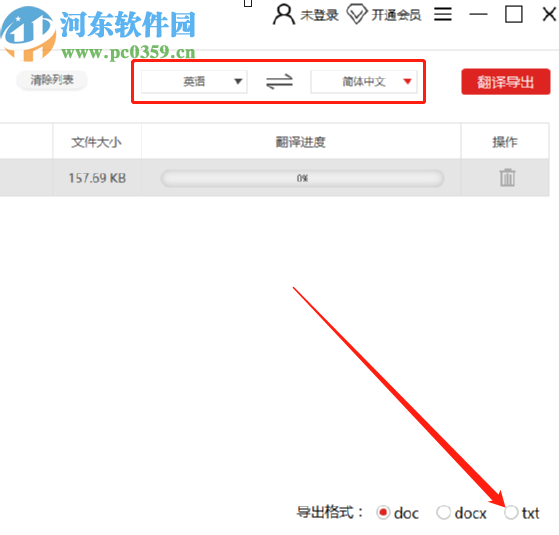The width and height of the screenshot is (559, 535).
Task: Click the 0% translation progress bar
Action: (x=302, y=178)
